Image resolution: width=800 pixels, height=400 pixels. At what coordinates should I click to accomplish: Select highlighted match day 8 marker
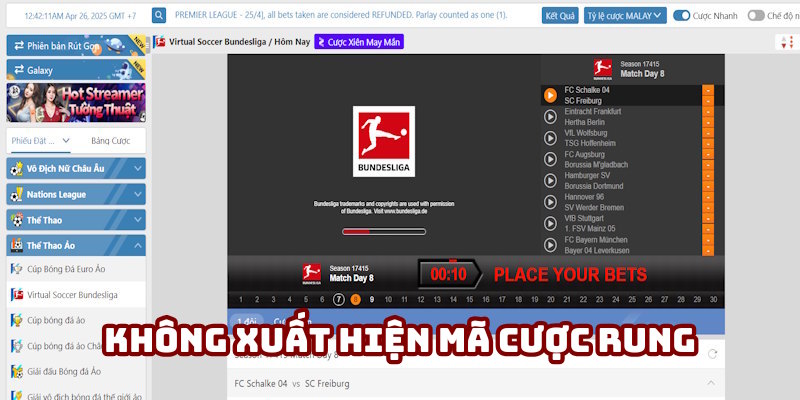355,299
